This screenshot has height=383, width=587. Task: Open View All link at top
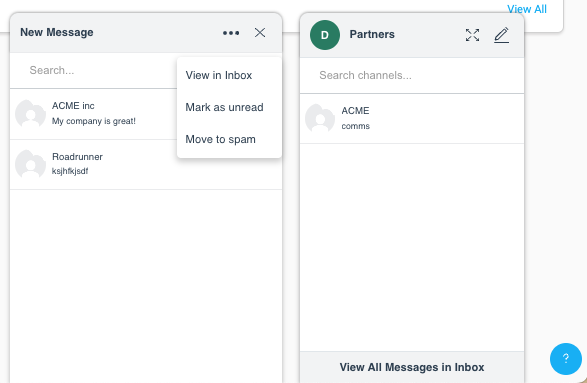pyautogui.click(x=527, y=9)
